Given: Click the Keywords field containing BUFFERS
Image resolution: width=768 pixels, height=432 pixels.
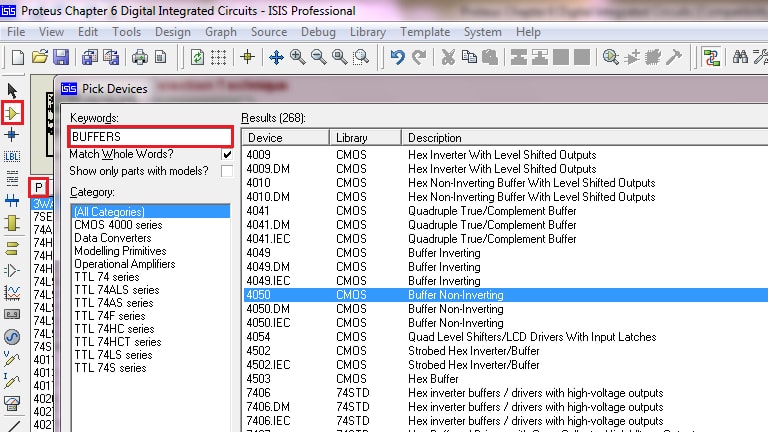Looking at the screenshot, I should [x=150, y=136].
